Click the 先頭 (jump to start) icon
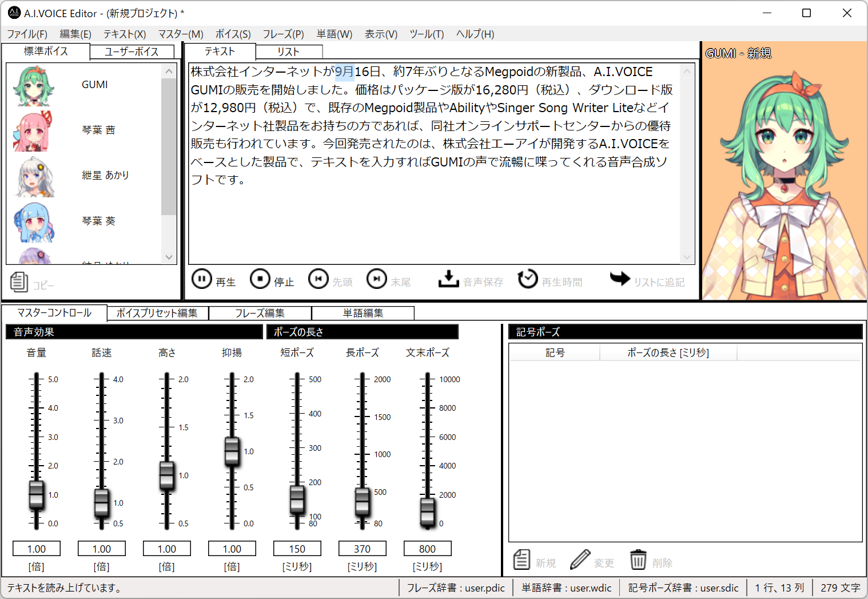The height and width of the screenshot is (599, 868). 318,279
